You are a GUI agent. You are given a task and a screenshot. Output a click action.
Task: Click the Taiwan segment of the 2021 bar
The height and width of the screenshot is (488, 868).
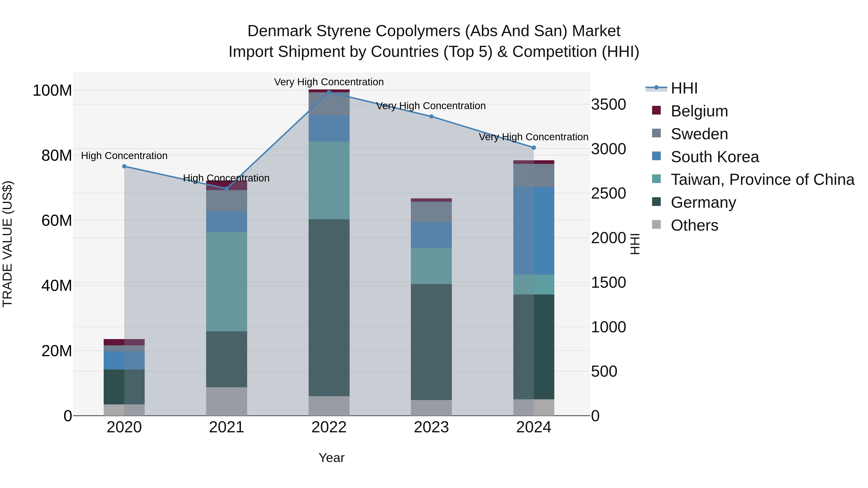[x=227, y=281]
